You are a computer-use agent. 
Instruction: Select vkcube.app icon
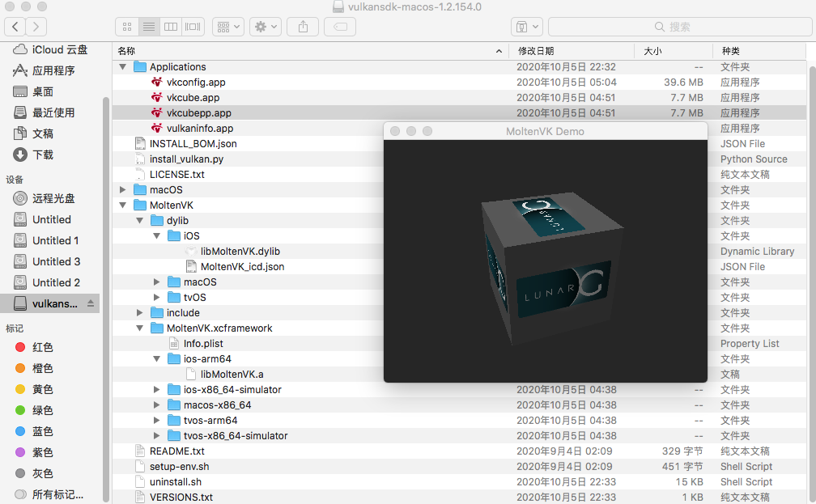[x=157, y=97]
